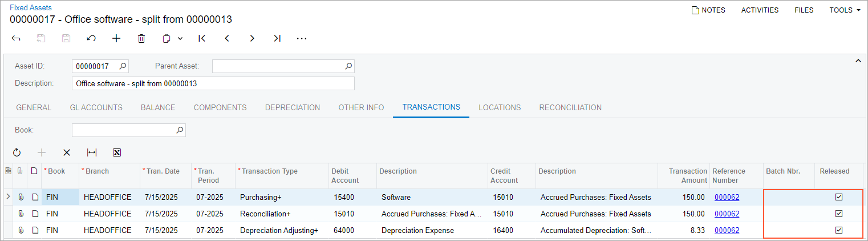This screenshot has height=241, width=868.
Task: Toggle Released checkbox for Depreciation Adjusting+ row
Action: (838, 230)
